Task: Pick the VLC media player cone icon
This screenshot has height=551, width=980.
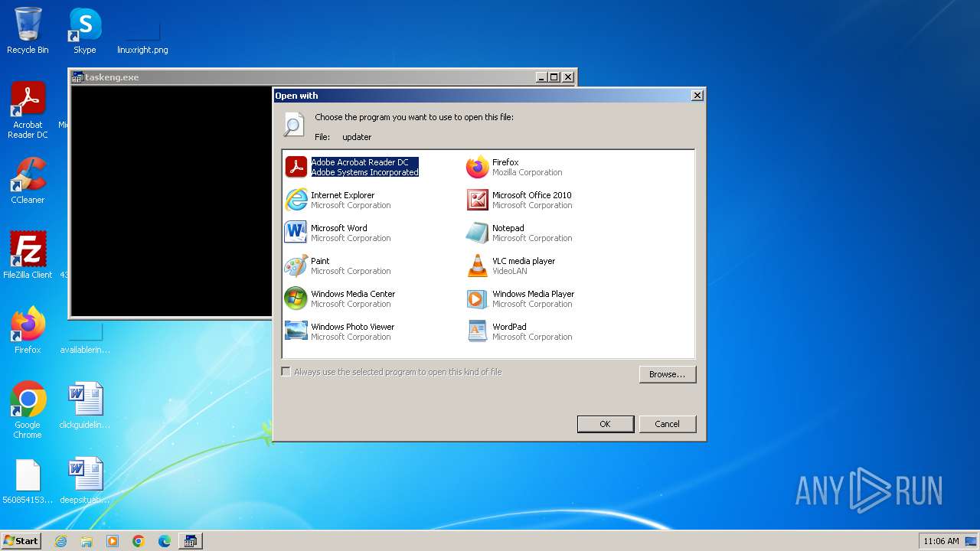Action: (x=477, y=266)
